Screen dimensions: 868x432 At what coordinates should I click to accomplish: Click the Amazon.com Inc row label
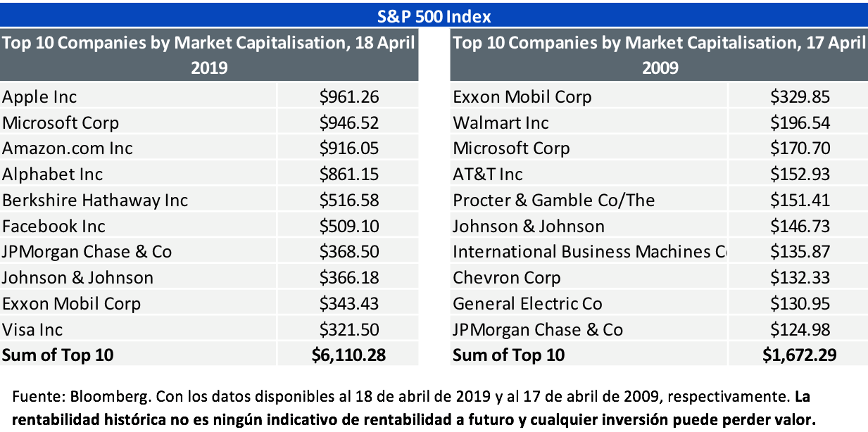[68, 148]
